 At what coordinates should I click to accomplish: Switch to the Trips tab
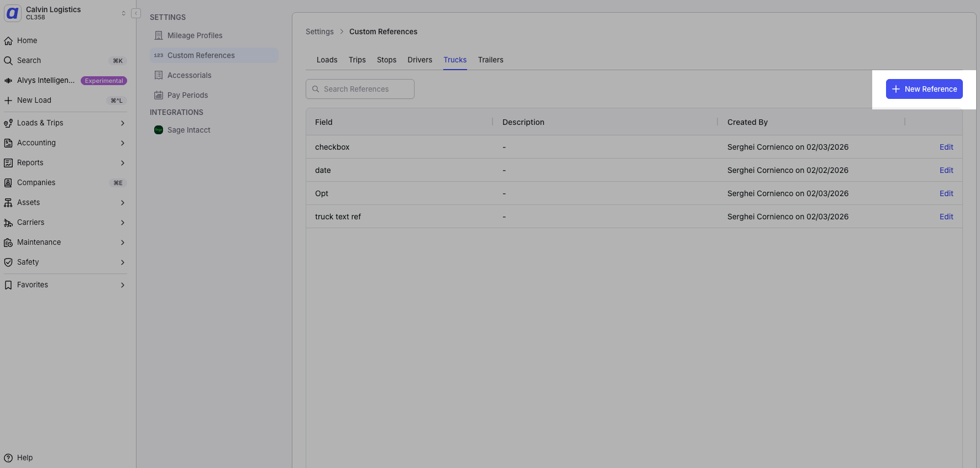357,60
